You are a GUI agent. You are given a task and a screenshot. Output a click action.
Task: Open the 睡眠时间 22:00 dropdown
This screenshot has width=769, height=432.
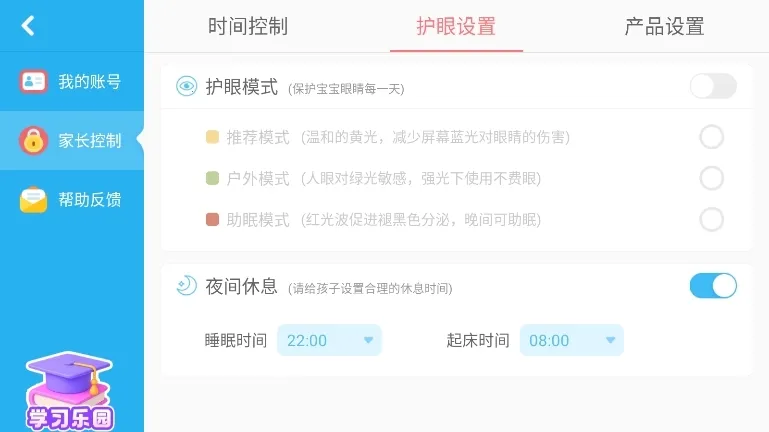(329, 341)
